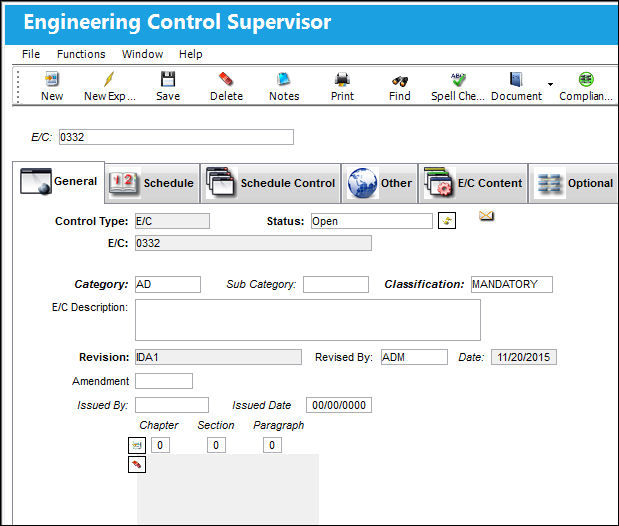Open the Functions menu
619x526 pixels.
coord(81,54)
